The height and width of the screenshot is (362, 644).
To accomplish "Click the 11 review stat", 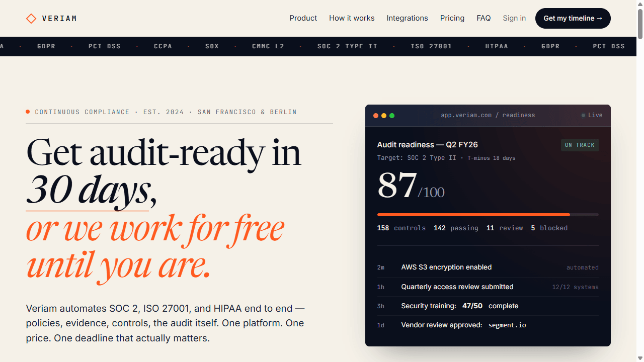I will (505, 228).
